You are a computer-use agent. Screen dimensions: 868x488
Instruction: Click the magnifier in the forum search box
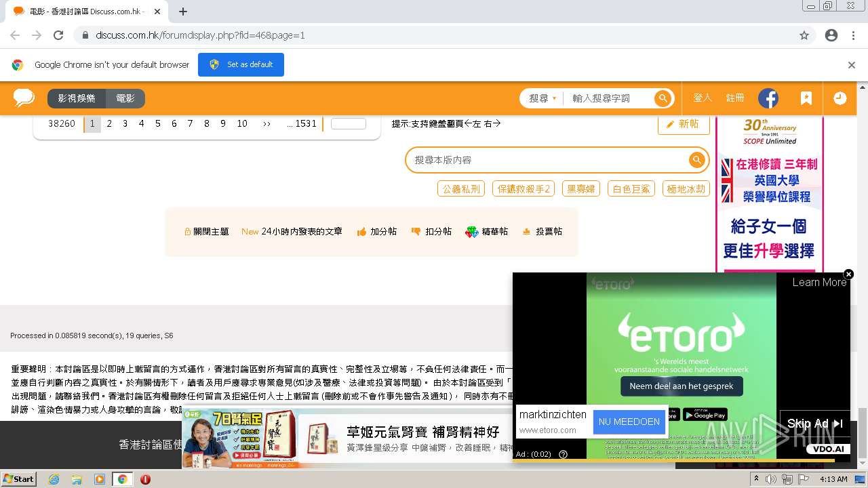(696, 160)
